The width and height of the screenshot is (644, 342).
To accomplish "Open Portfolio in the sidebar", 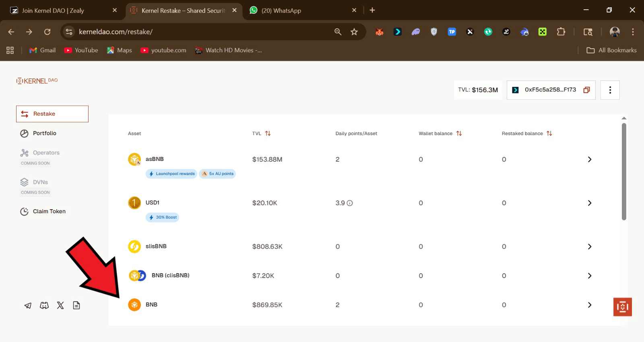I will click(44, 133).
